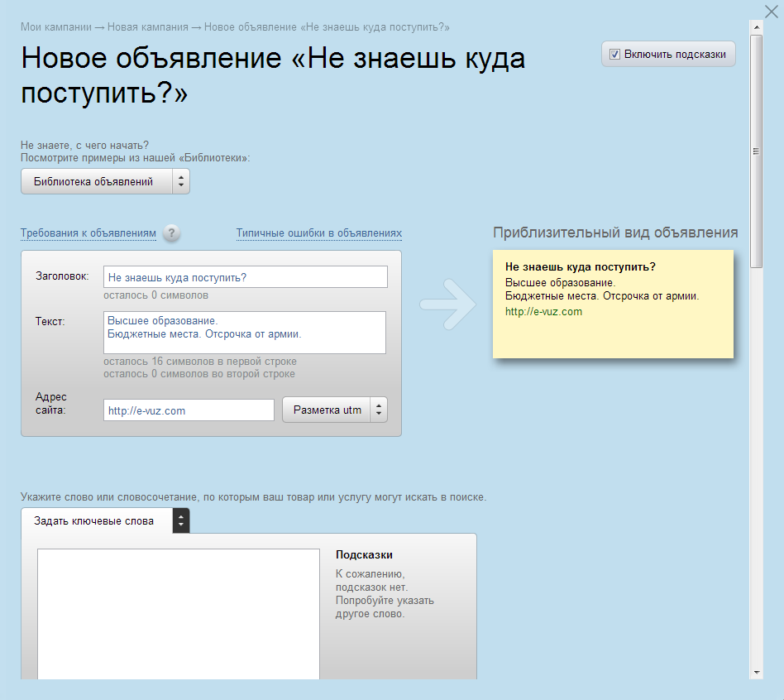
Task: Open the e-vuz.com link in preview
Action: (543, 311)
